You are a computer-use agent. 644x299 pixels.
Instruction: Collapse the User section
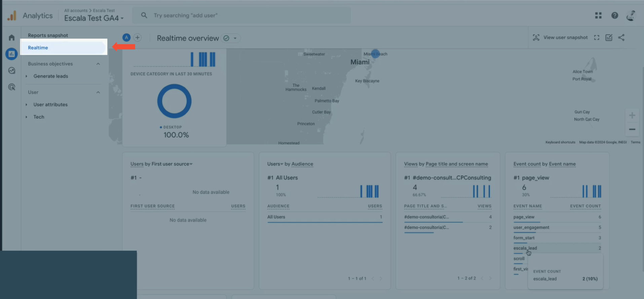[x=98, y=92]
